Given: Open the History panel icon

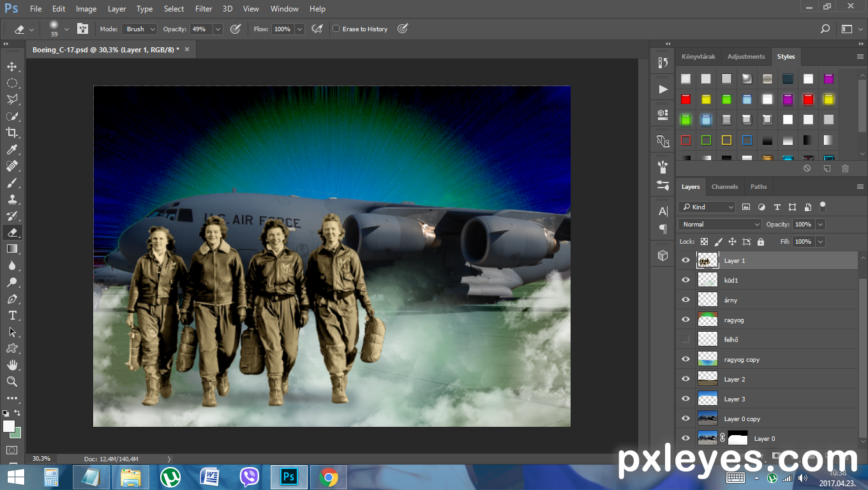Looking at the screenshot, I should click(x=662, y=63).
